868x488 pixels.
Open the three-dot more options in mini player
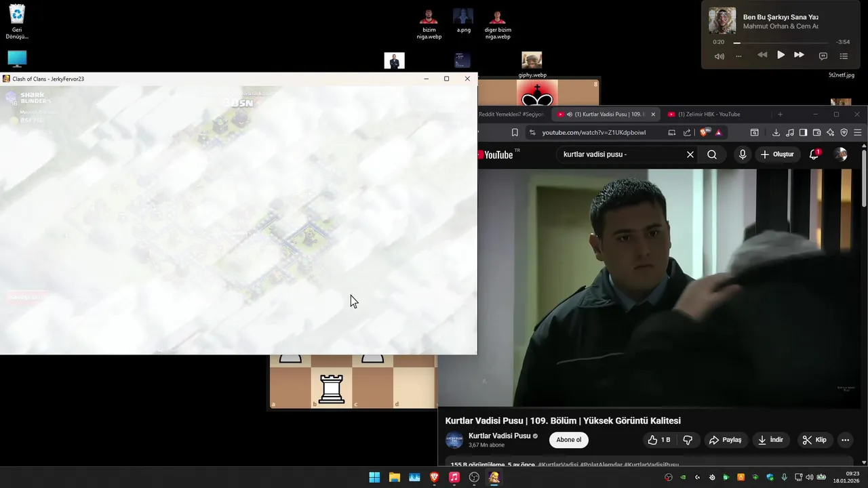click(738, 56)
